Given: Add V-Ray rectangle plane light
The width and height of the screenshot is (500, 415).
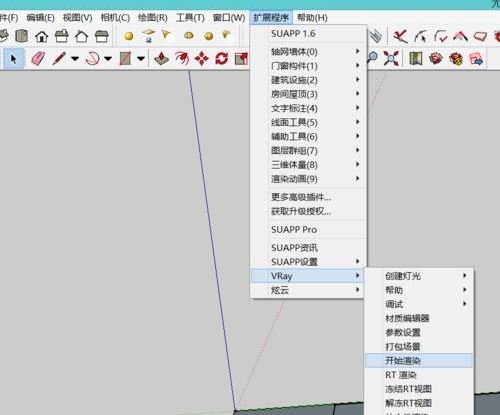Looking at the screenshot, I should pos(149,35).
